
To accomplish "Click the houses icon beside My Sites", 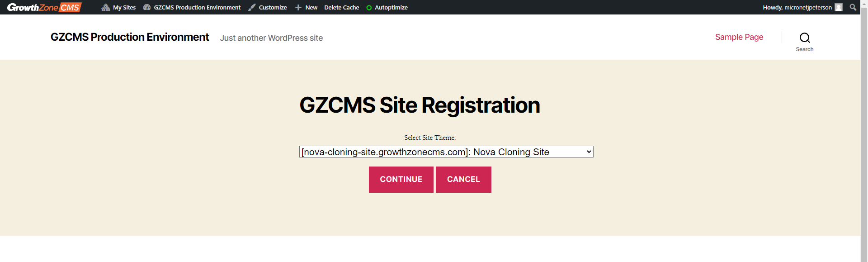I will click(x=106, y=7).
